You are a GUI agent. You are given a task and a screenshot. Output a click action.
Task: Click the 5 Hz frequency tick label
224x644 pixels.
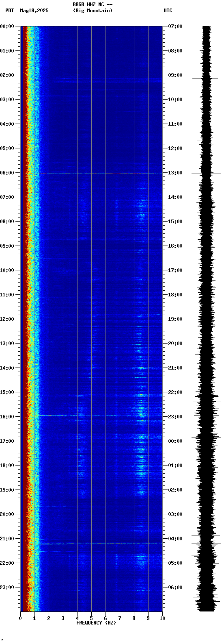tap(91, 618)
